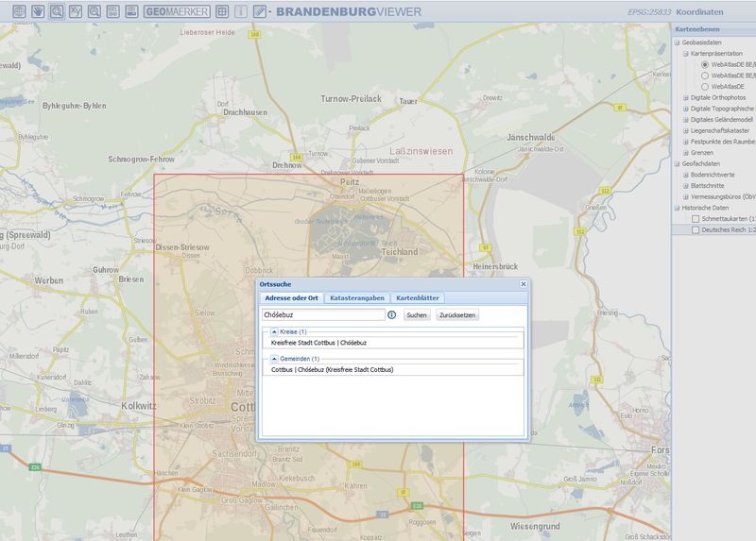The width and height of the screenshot is (756, 541).
Task: Click the Suchen button
Action: point(417,315)
